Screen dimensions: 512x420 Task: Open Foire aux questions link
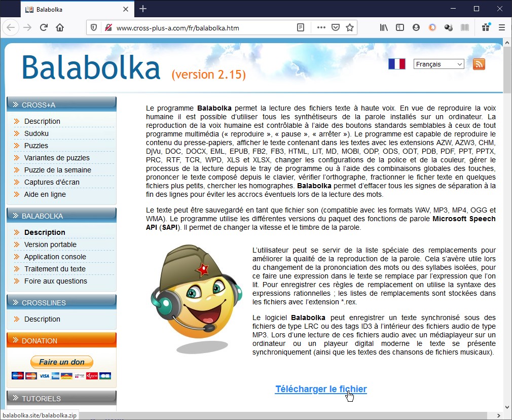click(56, 281)
